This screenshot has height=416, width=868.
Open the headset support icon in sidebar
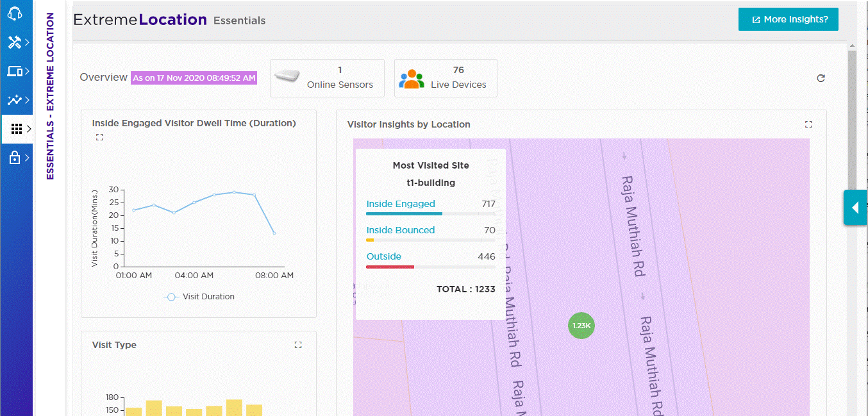pos(15,13)
